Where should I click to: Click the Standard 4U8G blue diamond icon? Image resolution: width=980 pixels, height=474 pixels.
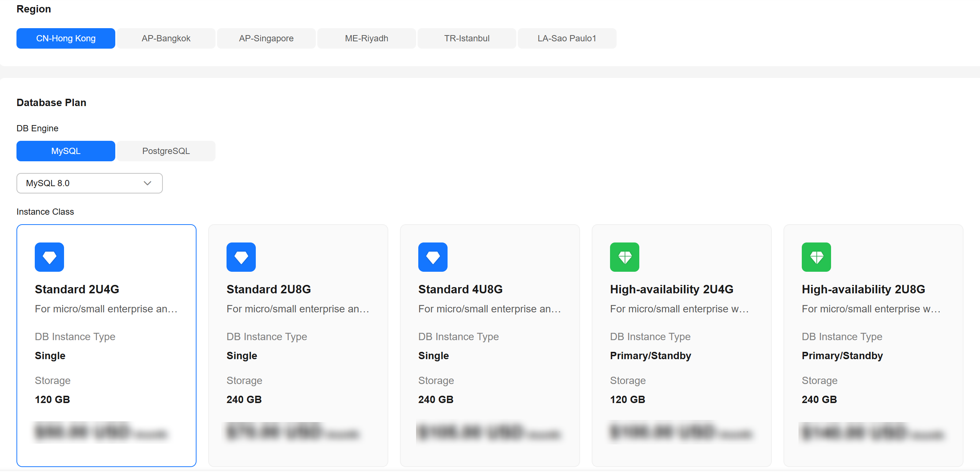click(433, 257)
